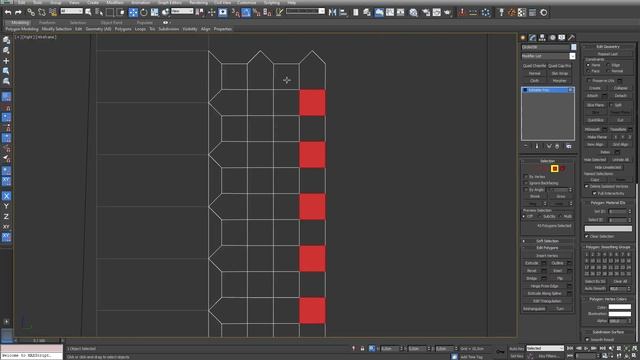Click Pin Stack icon below modifier stack
Image resolution: width=640 pixels, height=360 pixels.
pyautogui.click(x=526, y=146)
